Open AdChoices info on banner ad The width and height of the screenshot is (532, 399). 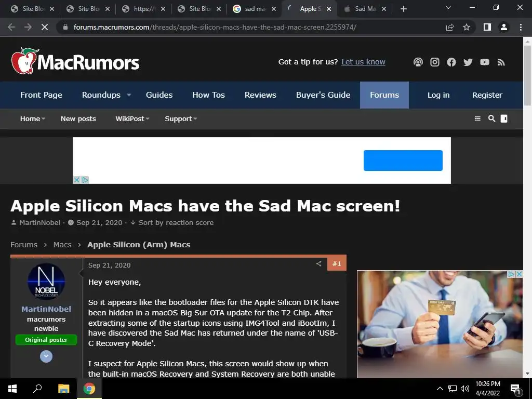(x=85, y=180)
